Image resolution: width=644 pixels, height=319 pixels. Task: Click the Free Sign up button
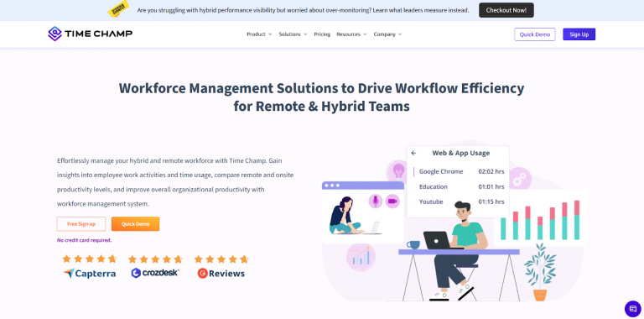(81, 224)
